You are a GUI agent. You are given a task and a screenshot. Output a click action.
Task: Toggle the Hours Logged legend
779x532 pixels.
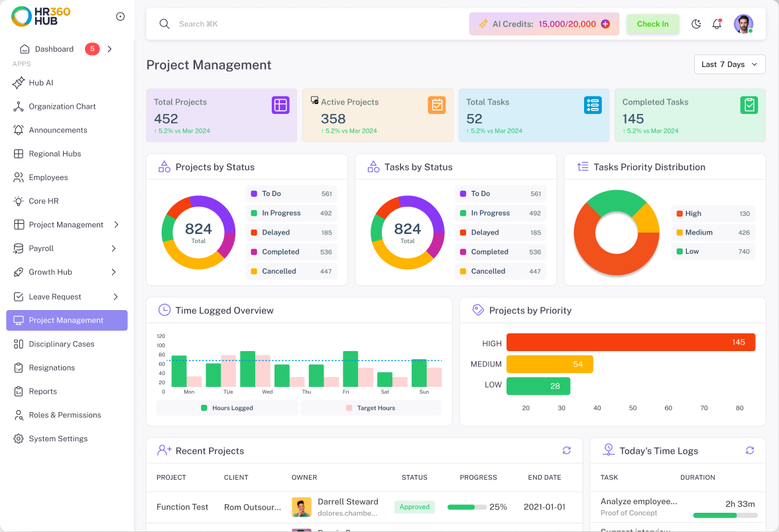227,408
